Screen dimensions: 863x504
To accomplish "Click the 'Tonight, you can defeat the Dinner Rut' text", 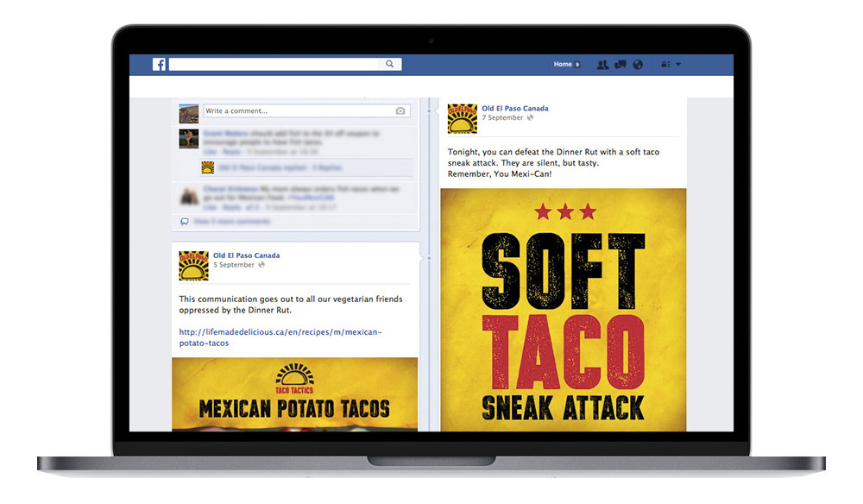I will coord(553,163).
